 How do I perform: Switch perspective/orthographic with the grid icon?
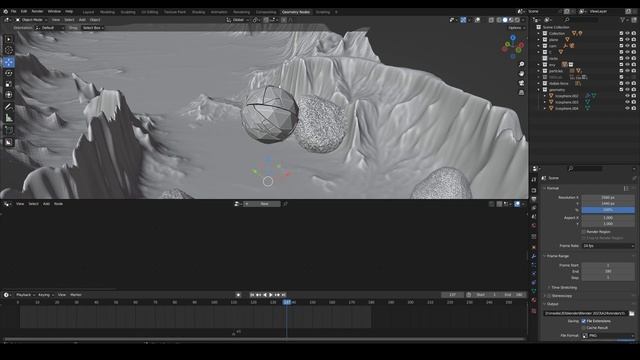coord(521,93)
